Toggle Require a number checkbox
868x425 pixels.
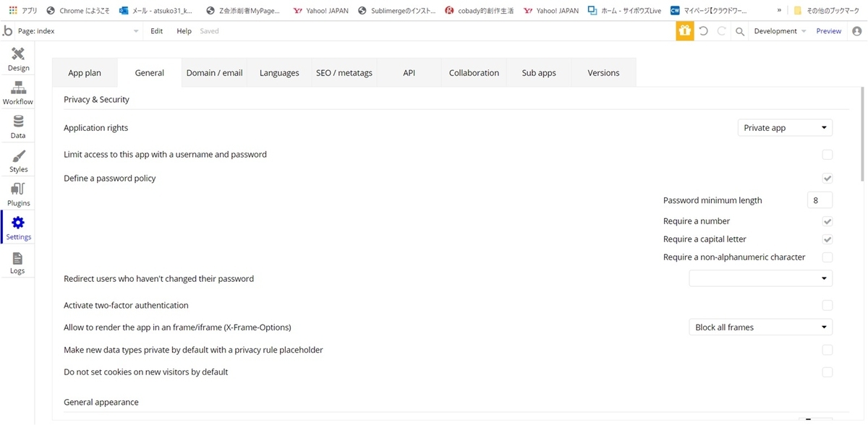point(827,221)
